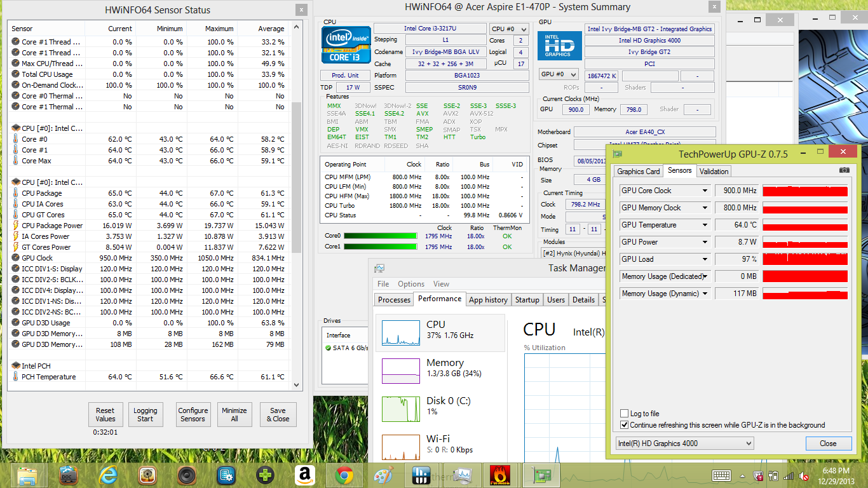Screen dimensions: 868x488
Task: Uncheck Continue refreshing in background in GPU-Z
Action: point(625,425)
